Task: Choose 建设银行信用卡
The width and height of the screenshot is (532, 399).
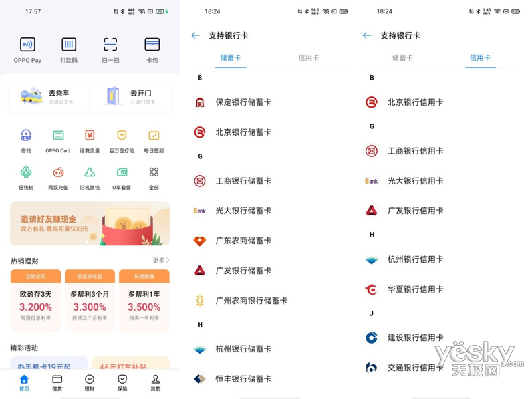Action: pos(442,338)
